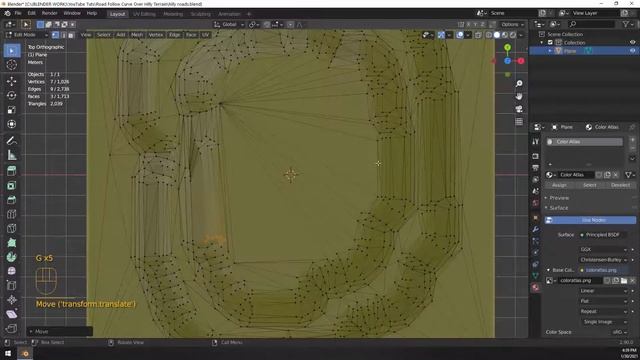Select the Edge Slide tool
640x360 pixels.
coord(12,285)
